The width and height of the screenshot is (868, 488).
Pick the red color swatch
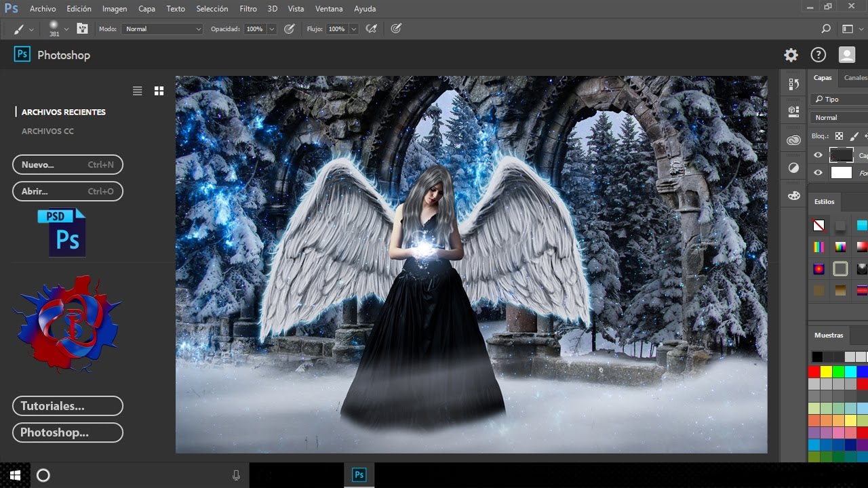(x=814, y=371)
